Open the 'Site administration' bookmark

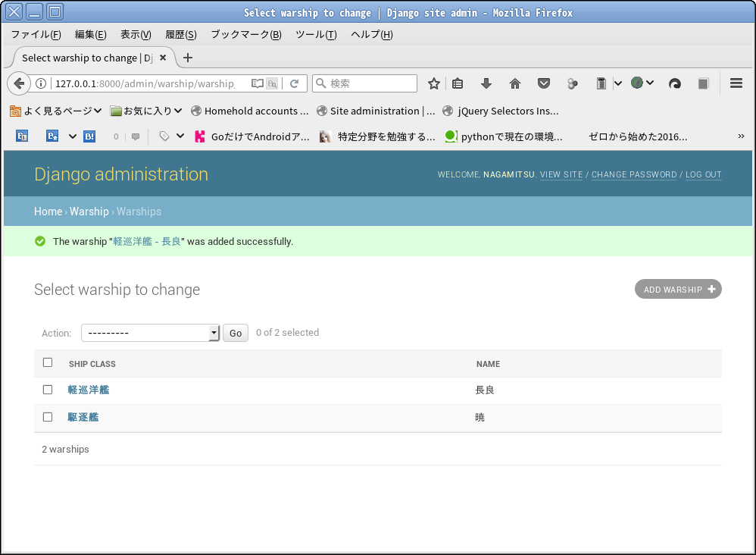pyautogui.click(x=376, y=111)
